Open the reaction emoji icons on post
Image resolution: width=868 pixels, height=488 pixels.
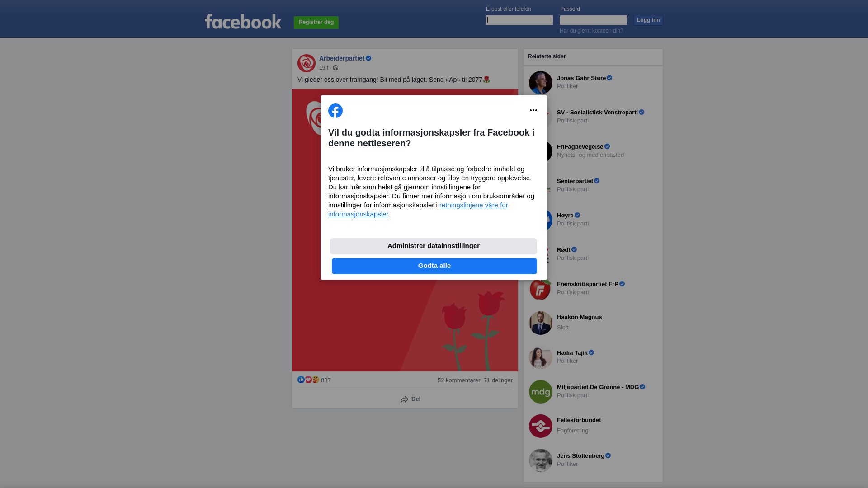click(308, 380)
